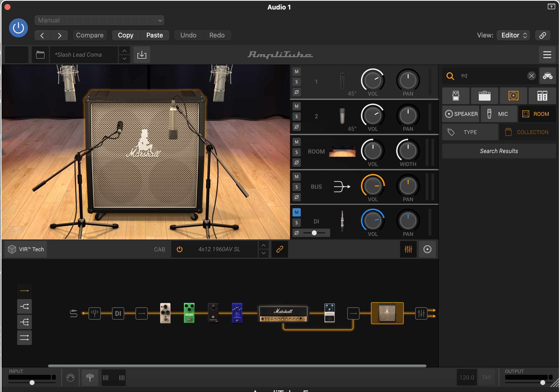Viewport: 560px width, 392px height.
Task: Mute mic channel 1
Action: click(296, 72)
